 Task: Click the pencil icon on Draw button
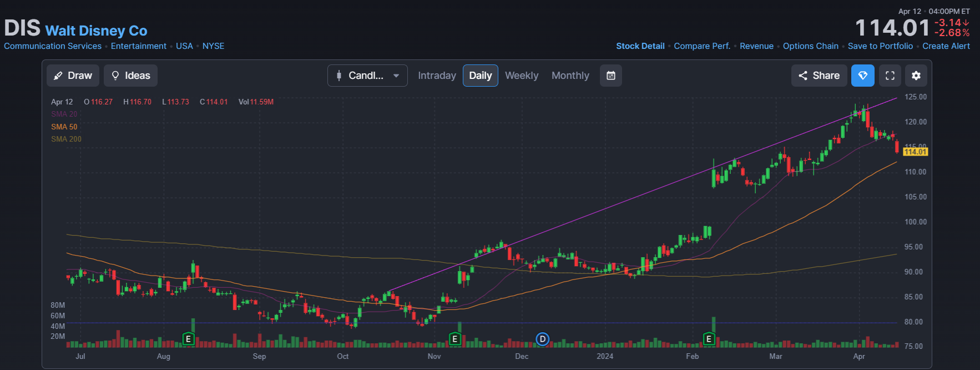point(58,76)
